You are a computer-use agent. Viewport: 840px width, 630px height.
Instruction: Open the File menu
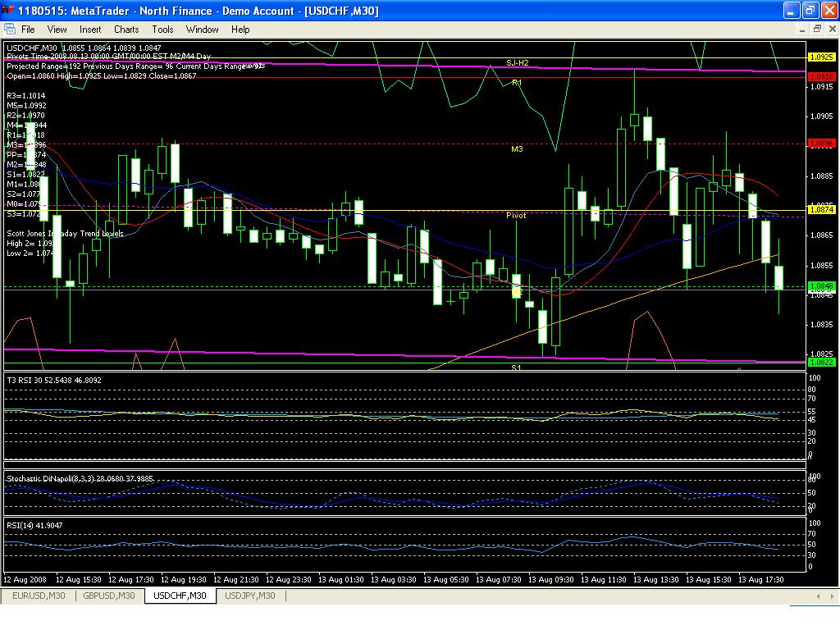(x=28, y=29)
